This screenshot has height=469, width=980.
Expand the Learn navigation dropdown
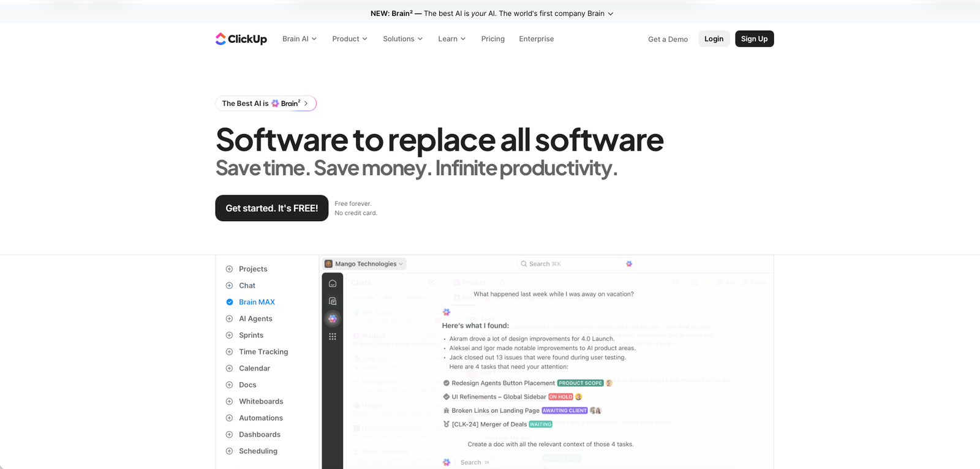click(x=452, y=39)
